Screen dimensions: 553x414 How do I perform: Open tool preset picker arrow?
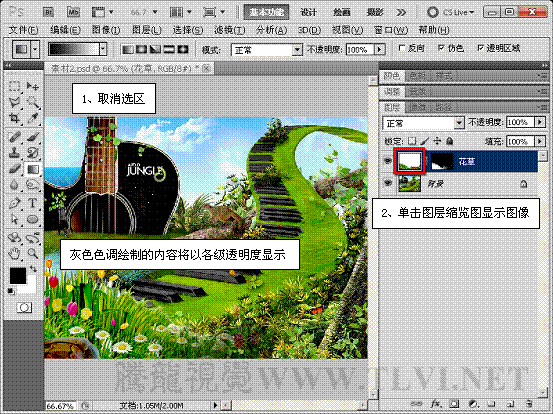[x=35, y=49]
